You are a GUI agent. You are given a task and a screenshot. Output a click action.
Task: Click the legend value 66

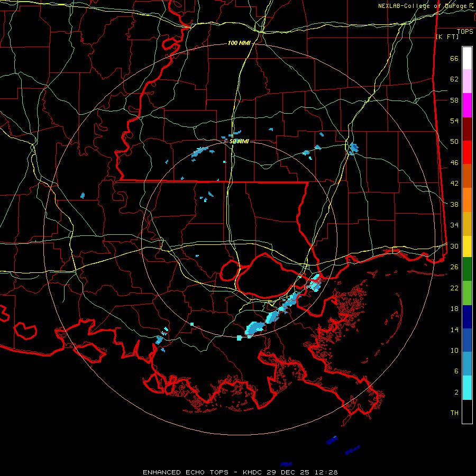coord(454,59)
